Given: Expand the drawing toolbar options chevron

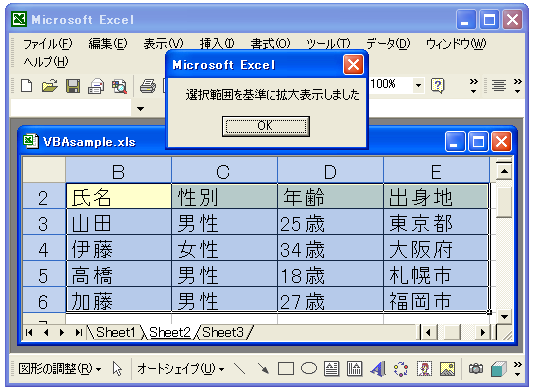Looking at the screenshot, I should tap(517, 369).
